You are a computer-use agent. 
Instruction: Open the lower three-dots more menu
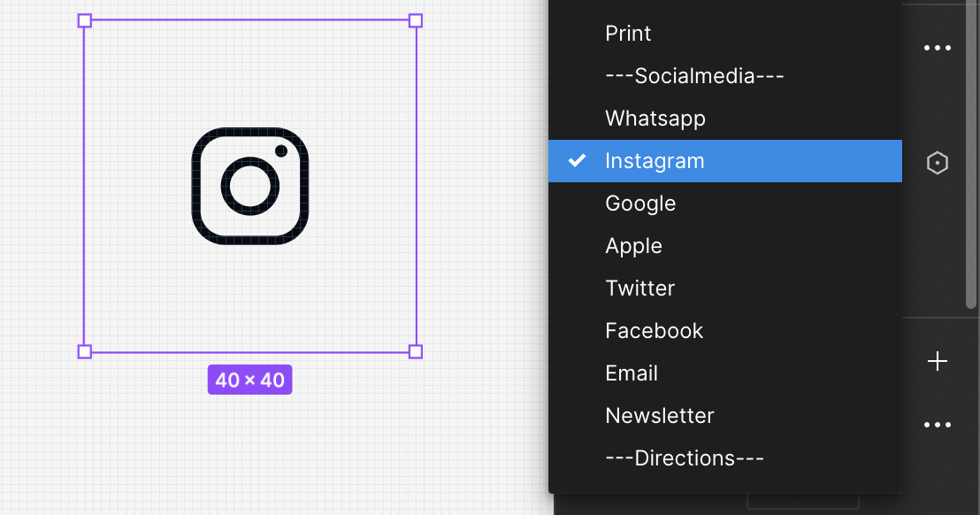tap(937, 425)
